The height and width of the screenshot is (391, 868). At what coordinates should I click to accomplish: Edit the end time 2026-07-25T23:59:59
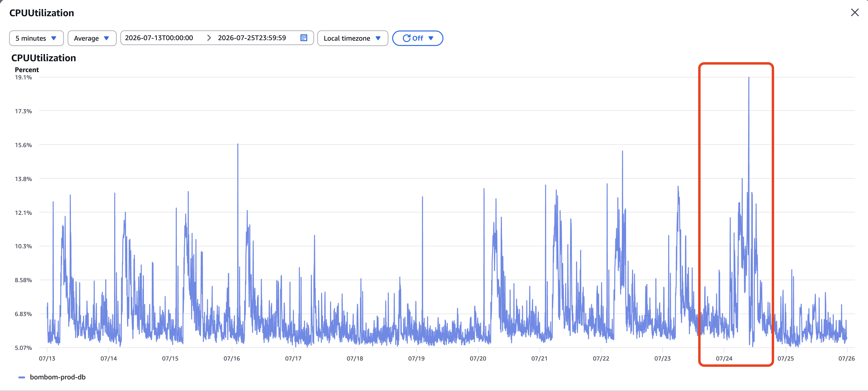coord(252,38)
